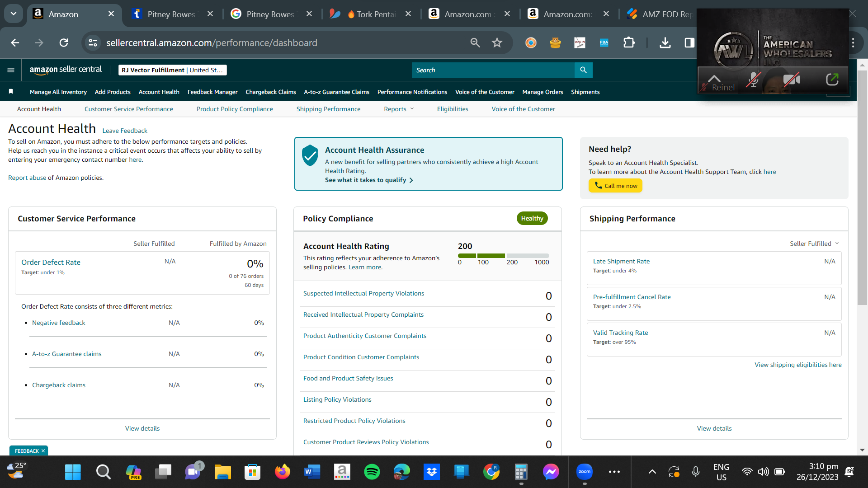Open Chargeback Claims in top navigation
The image size is (868, 488).
tap(271, 92)
